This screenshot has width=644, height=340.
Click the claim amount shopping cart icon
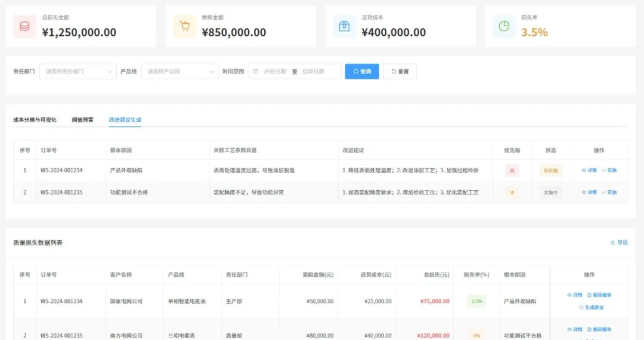click(184, 27)
